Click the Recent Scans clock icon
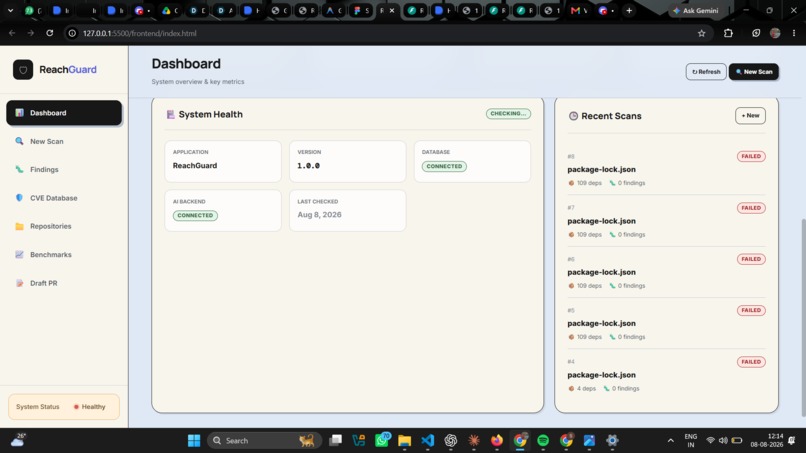806x453 pixels. pos(573,116)
